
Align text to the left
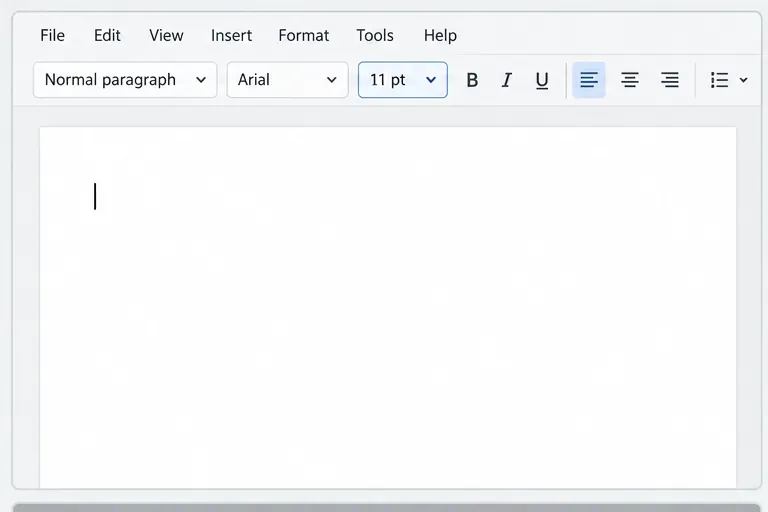pyautogui.click(x=589, y=80)
